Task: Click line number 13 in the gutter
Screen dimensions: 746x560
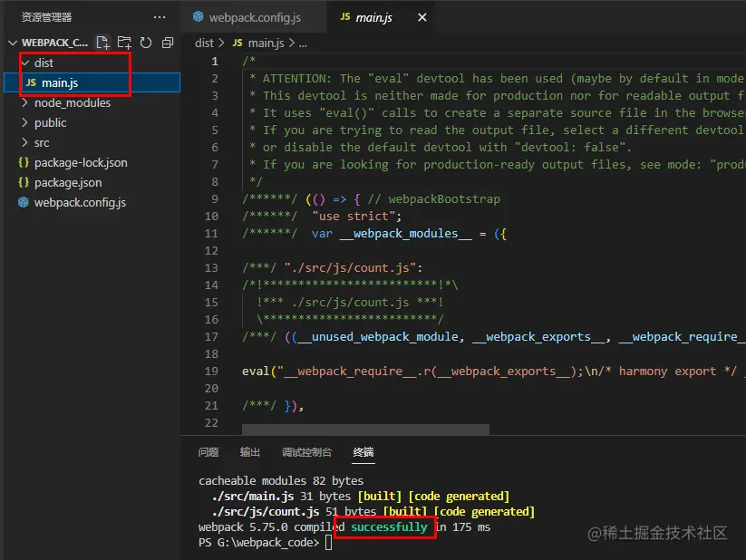Action: (x=211, y=268)
